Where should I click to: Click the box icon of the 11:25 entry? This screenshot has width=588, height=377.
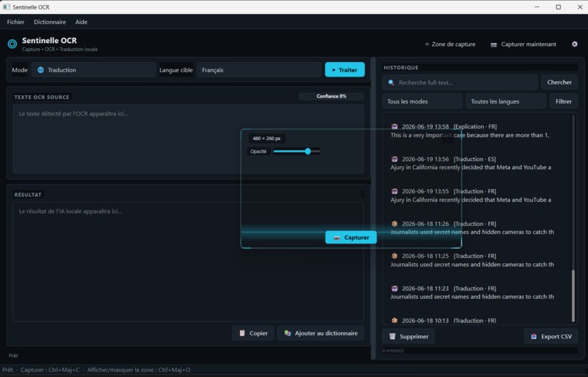coord(395,256)
